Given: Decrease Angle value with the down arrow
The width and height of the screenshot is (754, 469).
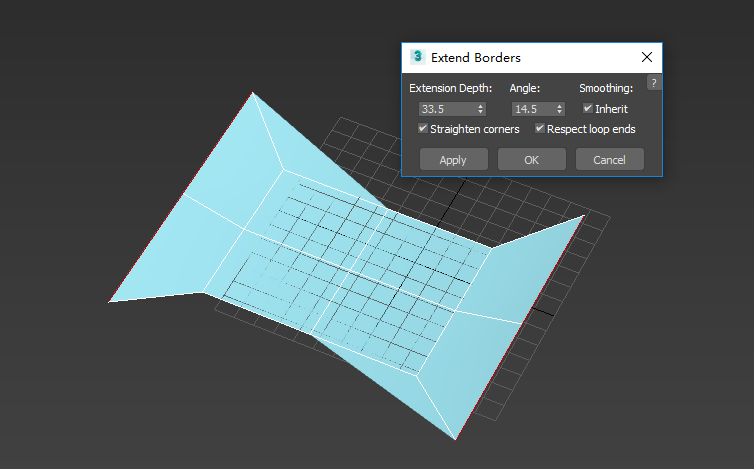Looking at the screenshot, I should (560, 111).
